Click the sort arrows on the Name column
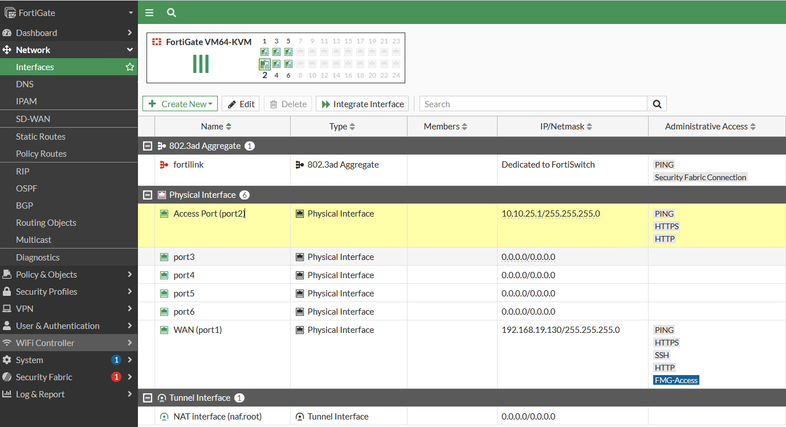This screenshot has width=786, height=427. click(x=228, y=127)
